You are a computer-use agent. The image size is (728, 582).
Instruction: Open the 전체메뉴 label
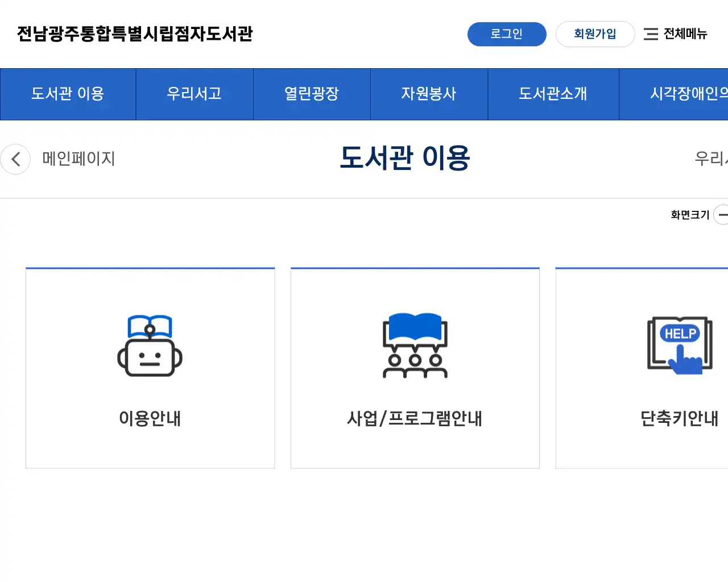(685, 34)
